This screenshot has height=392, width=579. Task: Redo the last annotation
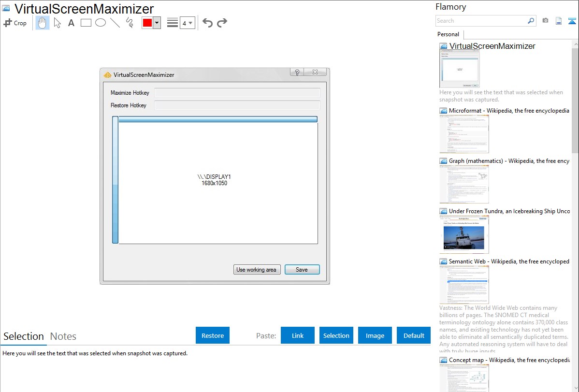[x=222, y=23]
